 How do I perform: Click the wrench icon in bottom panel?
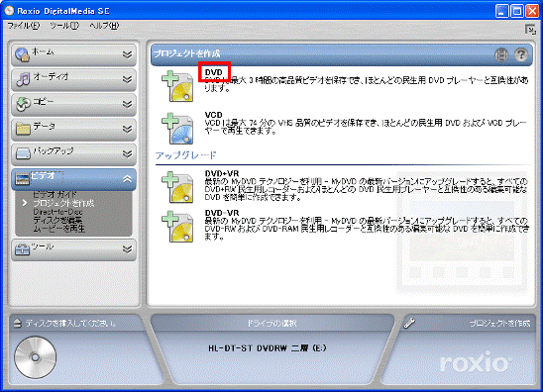pyautogui.click(x=409, y=323)
